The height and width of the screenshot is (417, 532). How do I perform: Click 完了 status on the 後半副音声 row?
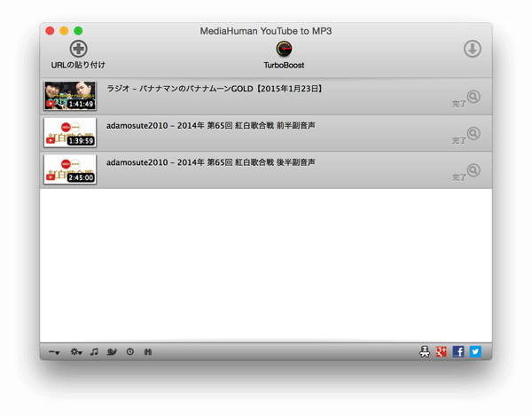click(459, 177)
